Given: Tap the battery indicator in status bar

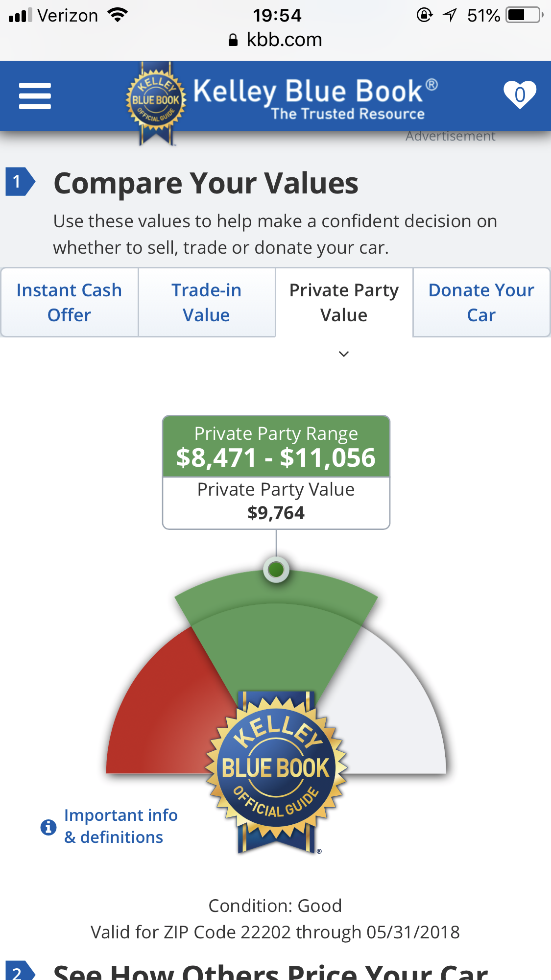Looking at the screenshot, I should click(525, 15).
